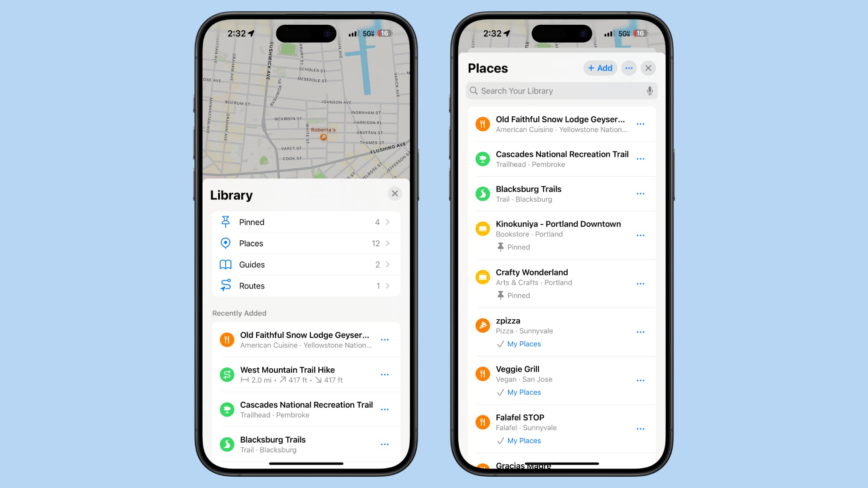The width and height of the screenshot is (868, 488).
Task: Toggle My Places checkmark on zpizza
Action: (x=500, y=344)
